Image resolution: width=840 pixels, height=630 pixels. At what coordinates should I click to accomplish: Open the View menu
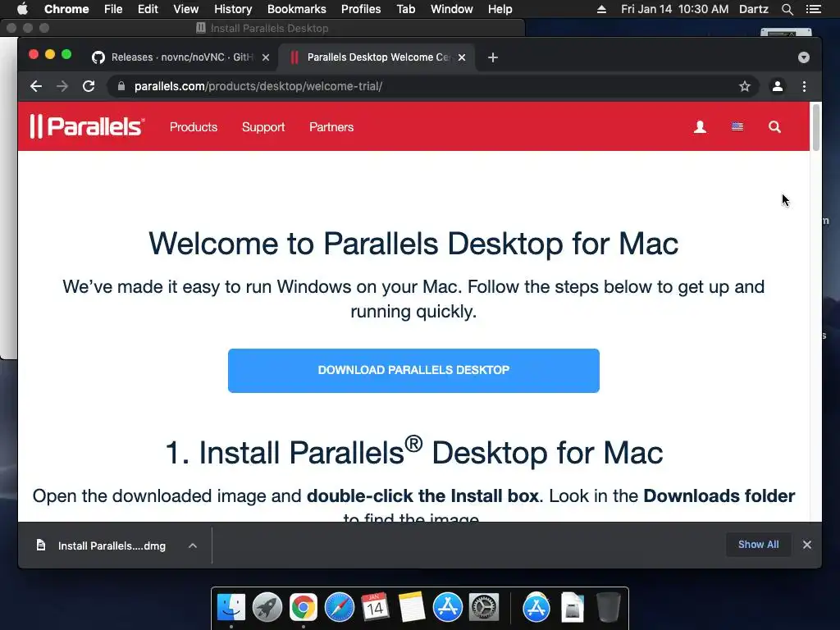(186, 9)
